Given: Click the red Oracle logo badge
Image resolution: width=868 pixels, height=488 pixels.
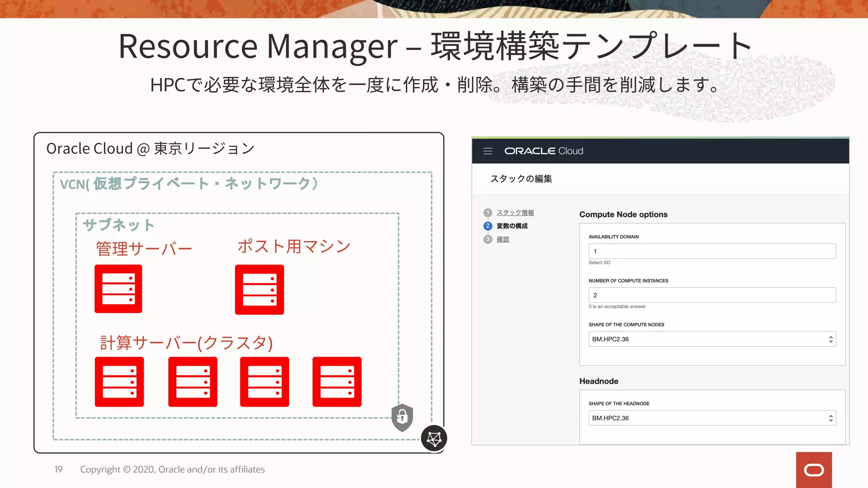Looking at the screenshot, I should click(814, 470).
